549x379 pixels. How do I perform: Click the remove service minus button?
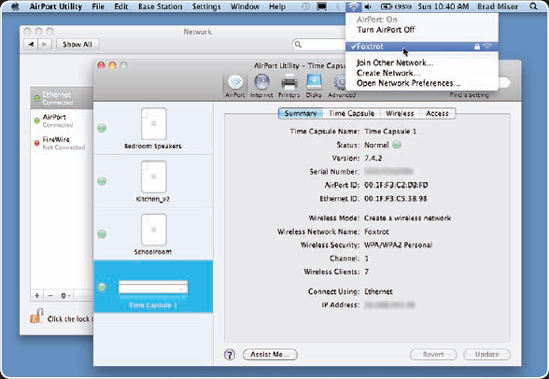(50, 296)
